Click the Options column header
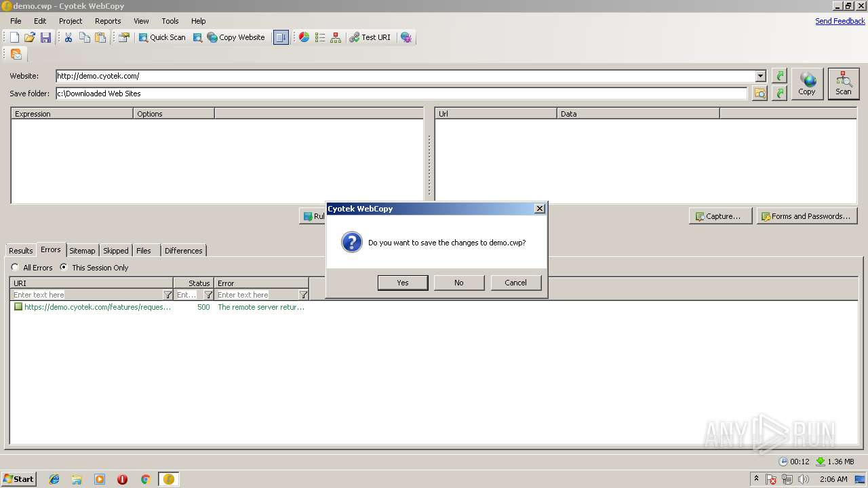868x488 pixels. [174, 114]
